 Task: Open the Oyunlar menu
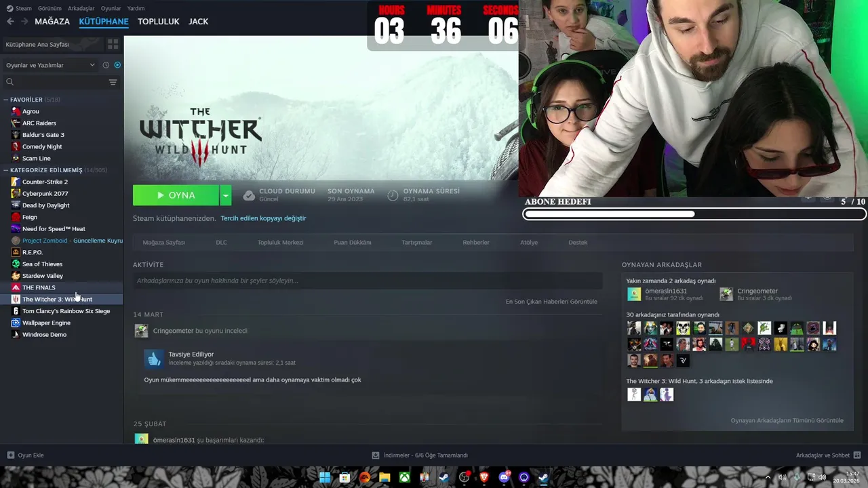tap(111, 8)
